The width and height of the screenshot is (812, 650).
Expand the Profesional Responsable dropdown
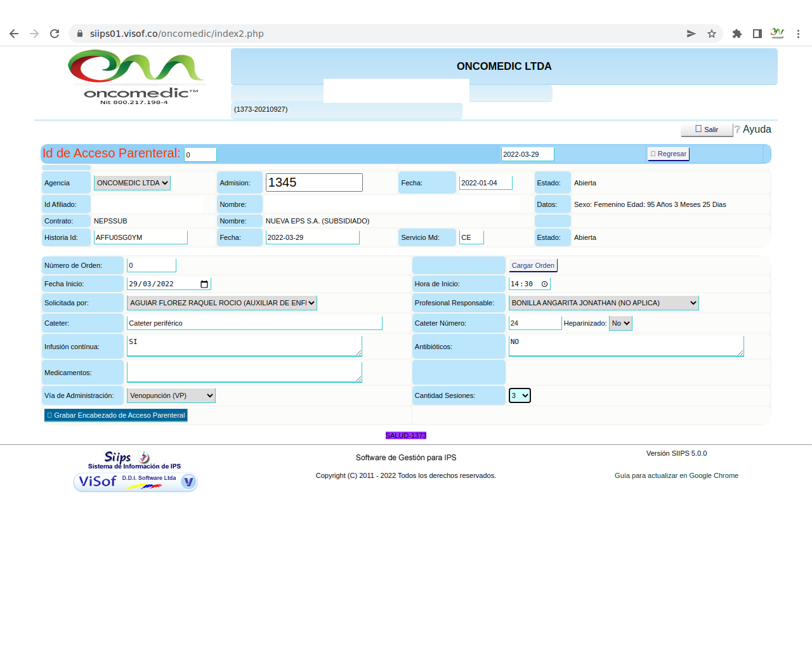[603, 303]
